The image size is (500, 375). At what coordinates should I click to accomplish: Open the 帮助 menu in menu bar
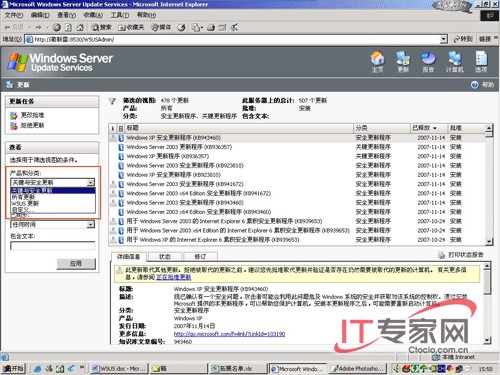(x=147, y=15)
